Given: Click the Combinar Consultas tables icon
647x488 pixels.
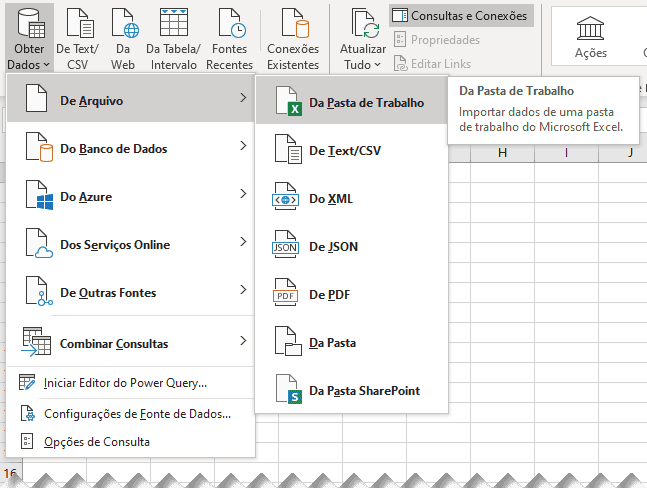Looking at the screenshot, I should [36, 342].
